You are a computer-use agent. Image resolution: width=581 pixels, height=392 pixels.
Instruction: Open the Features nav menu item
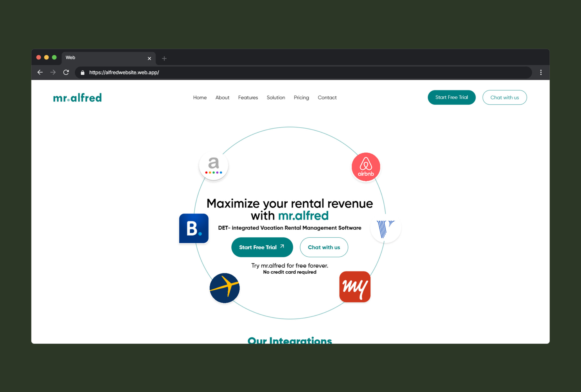[x=248, y=98]
